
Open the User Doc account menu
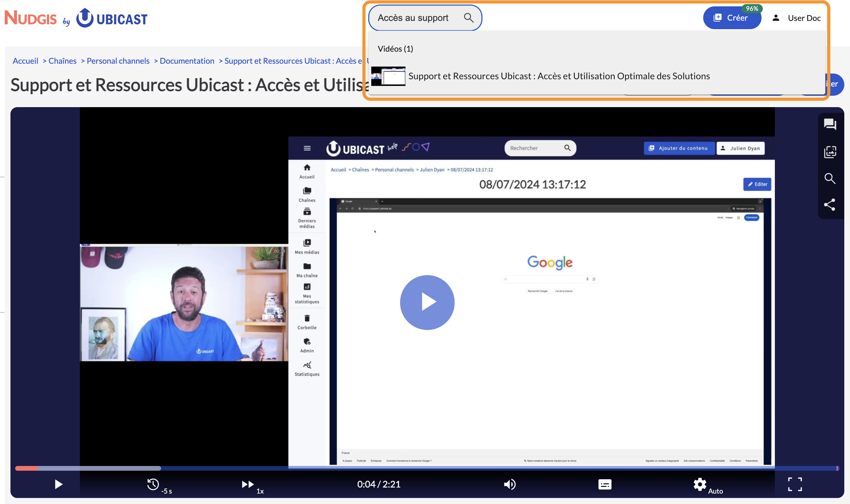coord(796,18)
